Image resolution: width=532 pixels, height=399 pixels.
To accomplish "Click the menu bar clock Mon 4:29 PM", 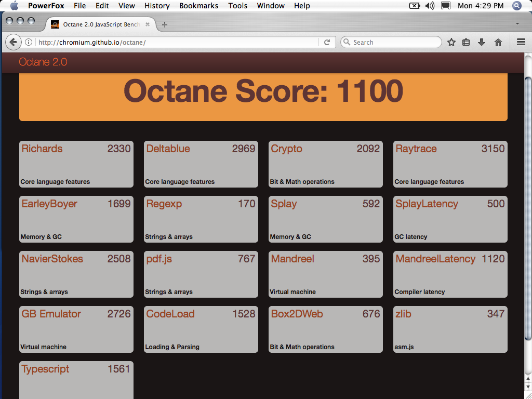I will tap(481, 6).
